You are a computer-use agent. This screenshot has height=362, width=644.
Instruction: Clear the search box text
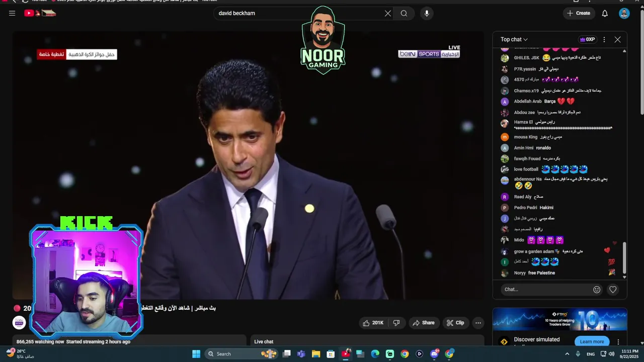pos(388,14)
